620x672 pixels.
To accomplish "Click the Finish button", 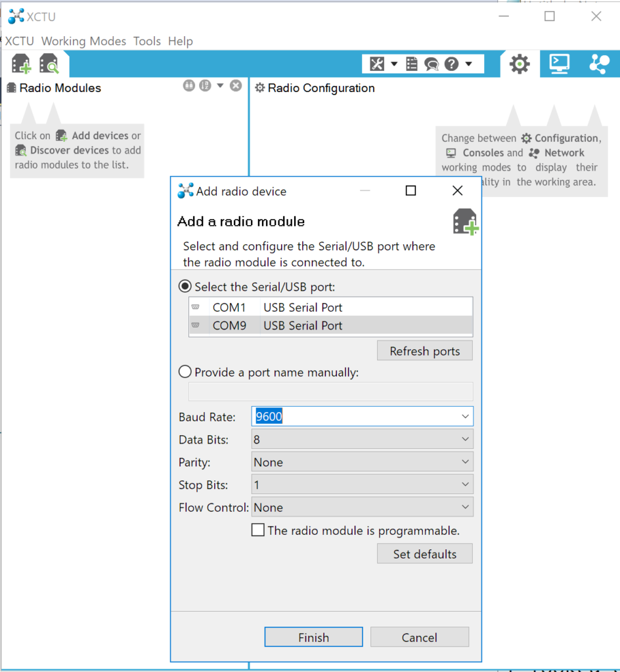I will pyautogui.click(x=313, y=637).
